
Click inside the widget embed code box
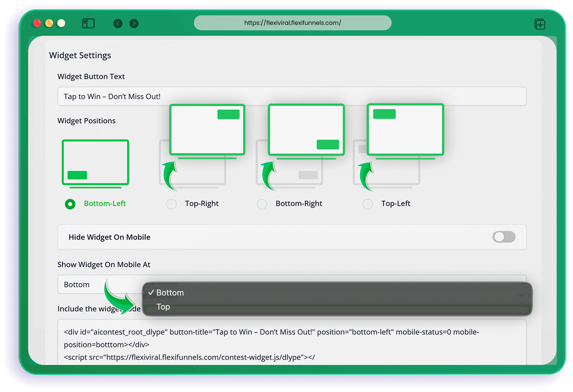[x=291, y=344]
